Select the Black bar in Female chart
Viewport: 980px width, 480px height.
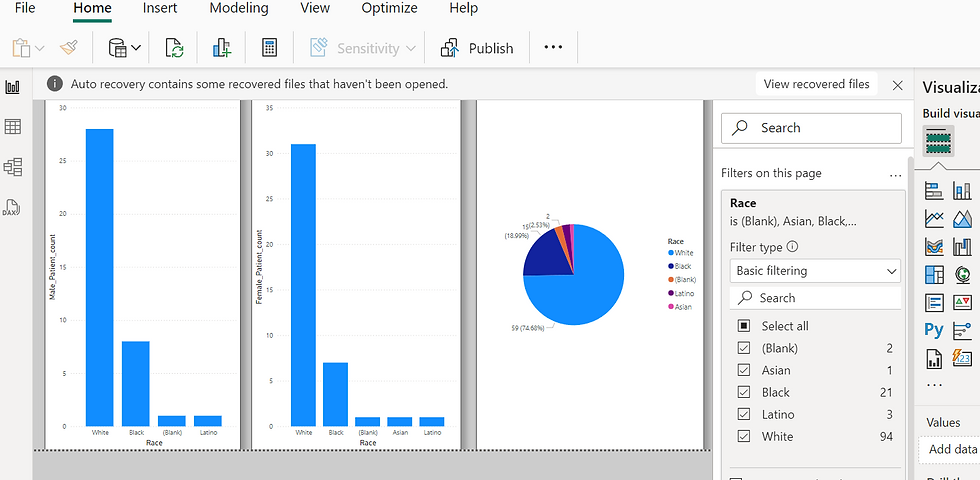coord(336,394)
